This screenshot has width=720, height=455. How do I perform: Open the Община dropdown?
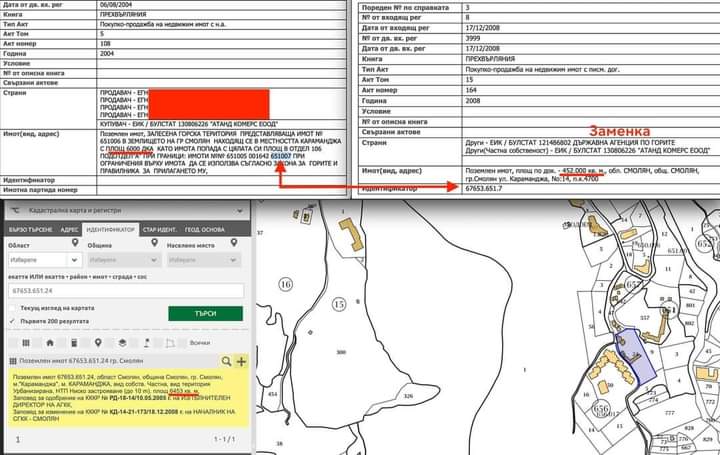(x=124, y=260)
